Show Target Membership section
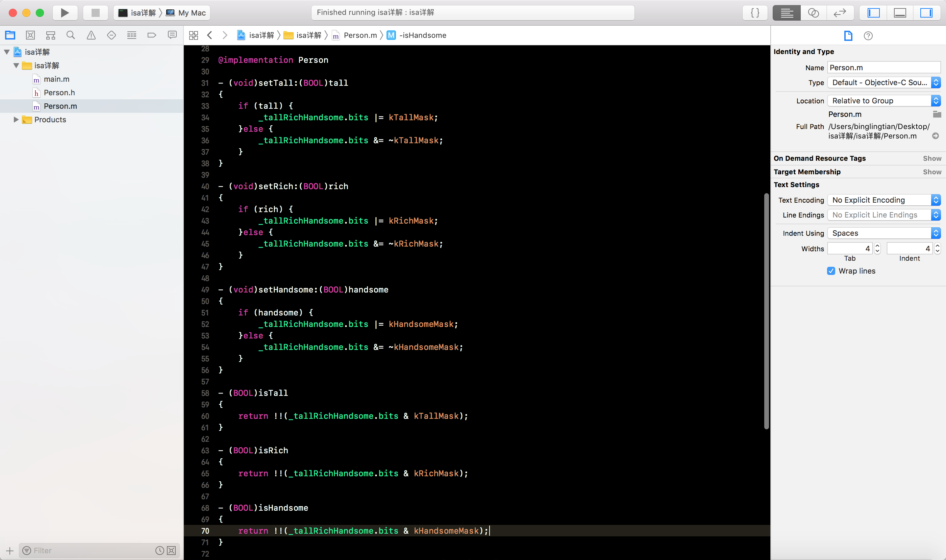Screen dimensions: 946x560 coord(932,172)
